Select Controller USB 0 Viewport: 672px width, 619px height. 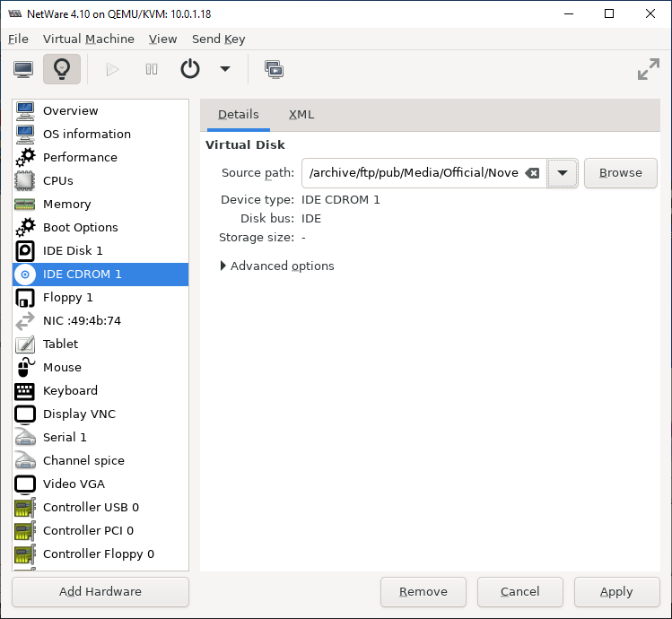[100, 508]
